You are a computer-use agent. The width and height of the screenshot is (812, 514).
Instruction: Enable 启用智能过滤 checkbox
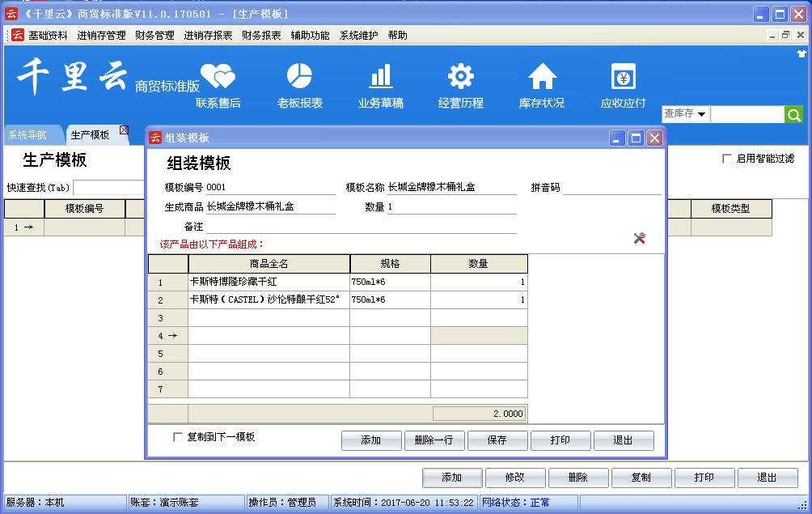pyautogui.click(x=727, y=159)
